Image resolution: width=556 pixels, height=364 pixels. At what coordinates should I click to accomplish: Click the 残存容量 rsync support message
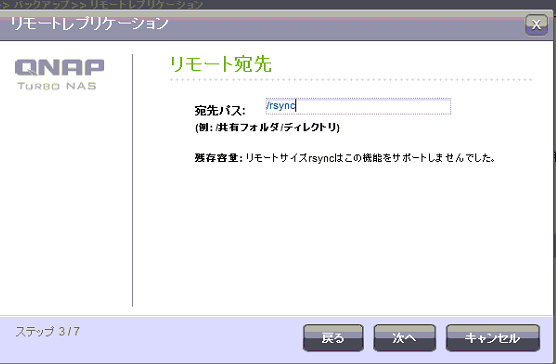[x=345, y=157]
